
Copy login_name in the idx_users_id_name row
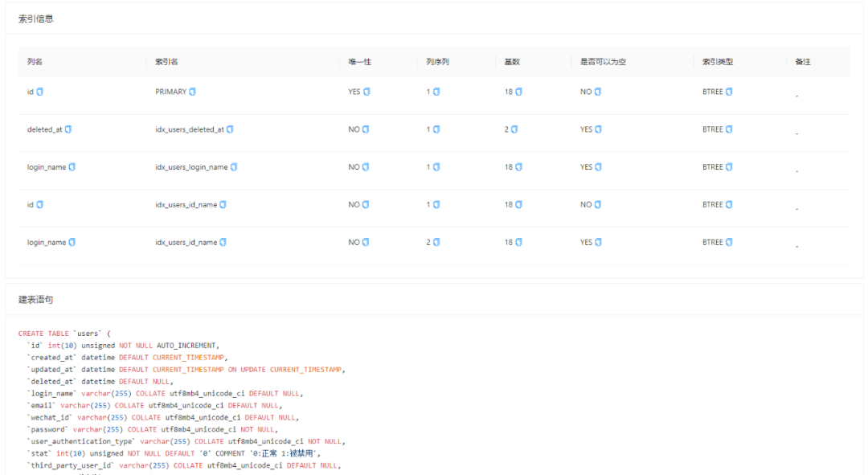point(72,243)
